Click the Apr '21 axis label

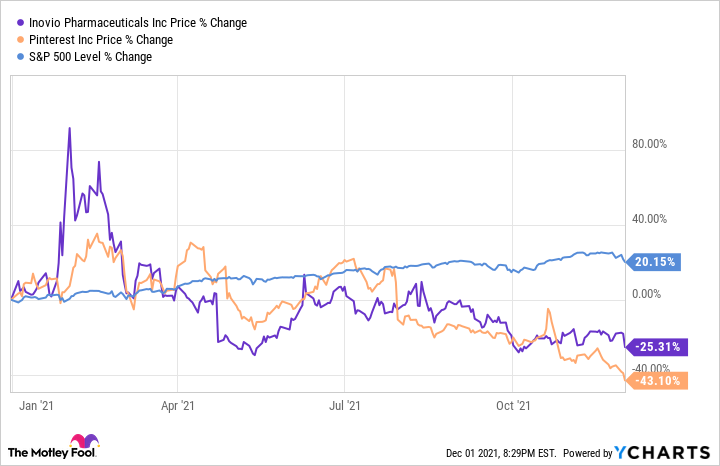point(177,404)
